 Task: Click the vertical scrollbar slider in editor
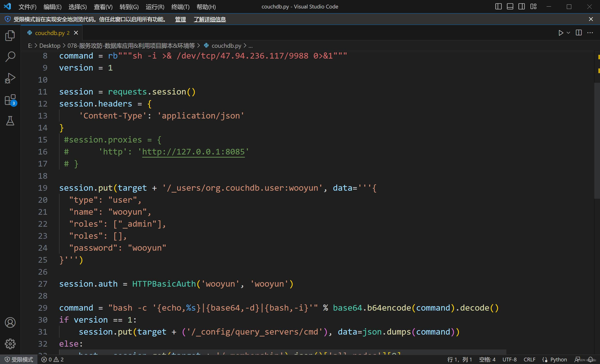pyautogui.click(x=597, y=141)
